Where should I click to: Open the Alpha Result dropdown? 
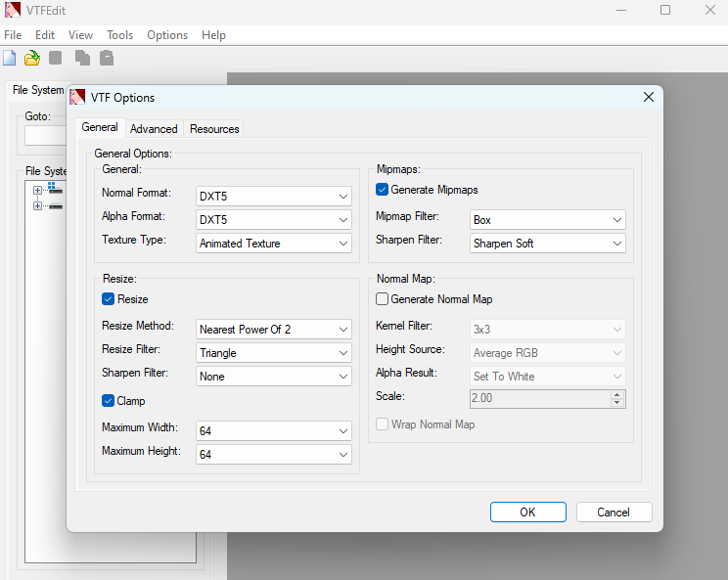pos(547,377)
